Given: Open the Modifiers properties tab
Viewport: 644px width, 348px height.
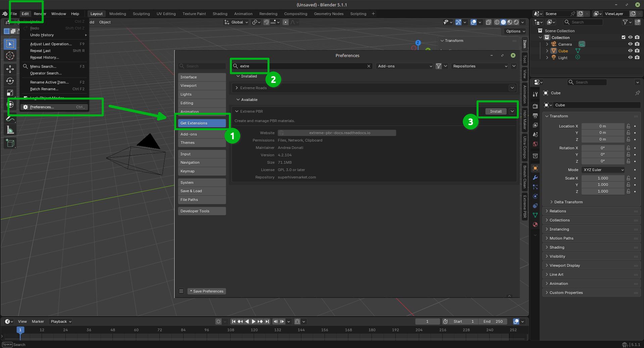Looking at the screenshot, I should coord(535,178).
